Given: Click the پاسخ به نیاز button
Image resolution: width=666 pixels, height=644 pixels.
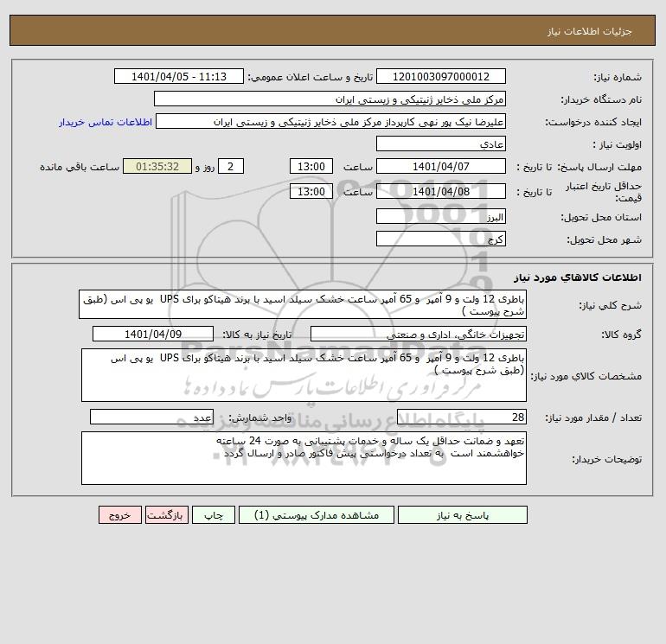Looking at the screenshot, I should pos(462,515).
